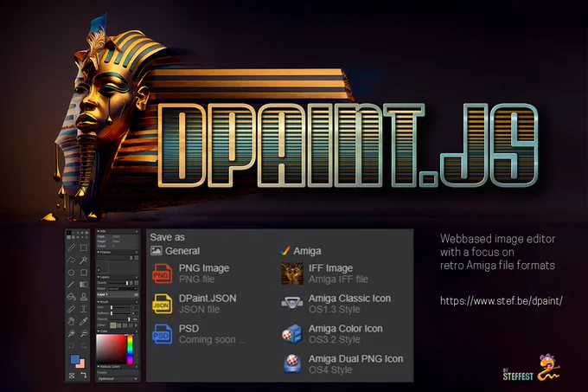Choose PSD format option
Image resolution: width=588 pixels, height=392 pixels.
pyautogui.click(x=200, y=334)
